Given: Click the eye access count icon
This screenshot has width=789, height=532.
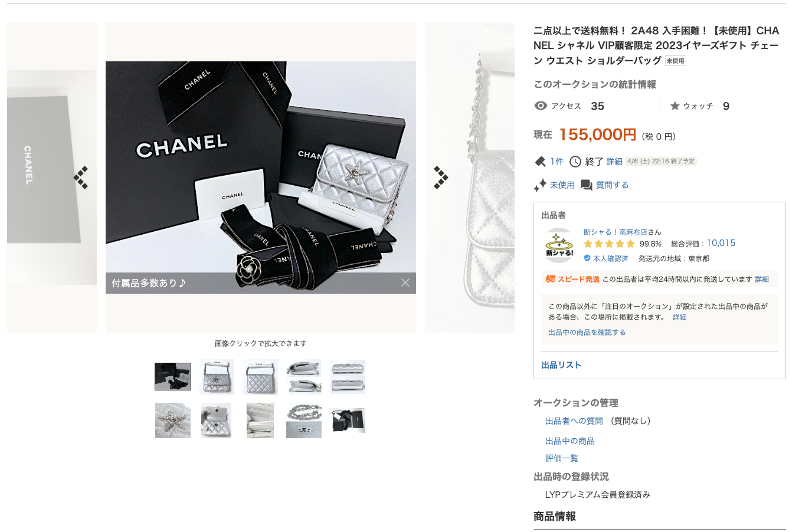Looking at the screenshot, I should (541, 106).
